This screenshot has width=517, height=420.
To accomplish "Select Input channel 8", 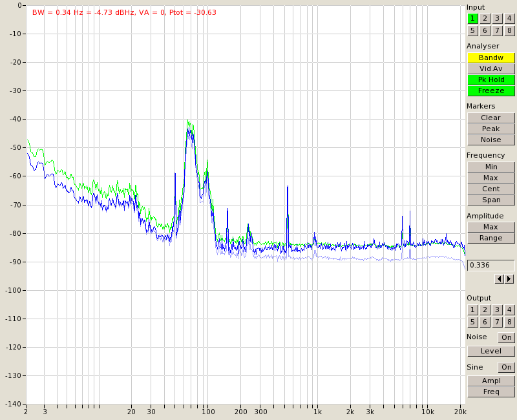I will click(509, 30).
